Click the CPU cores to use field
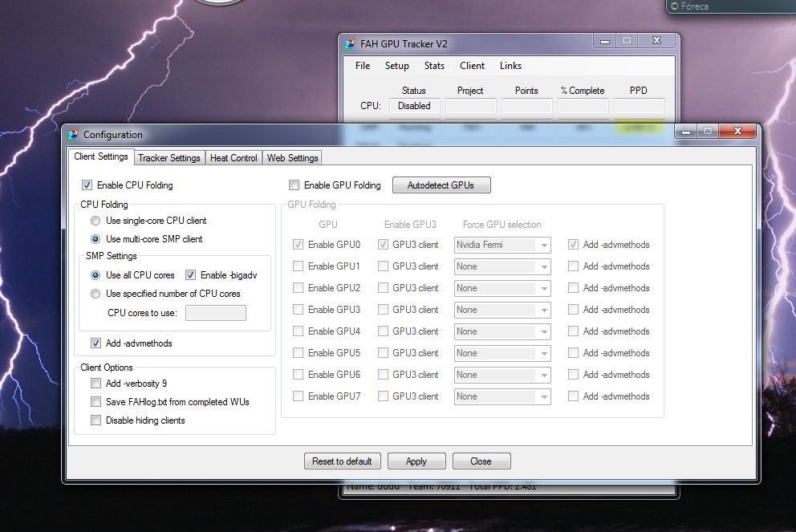This screenshot has height=532, width=796. point(216,313)
